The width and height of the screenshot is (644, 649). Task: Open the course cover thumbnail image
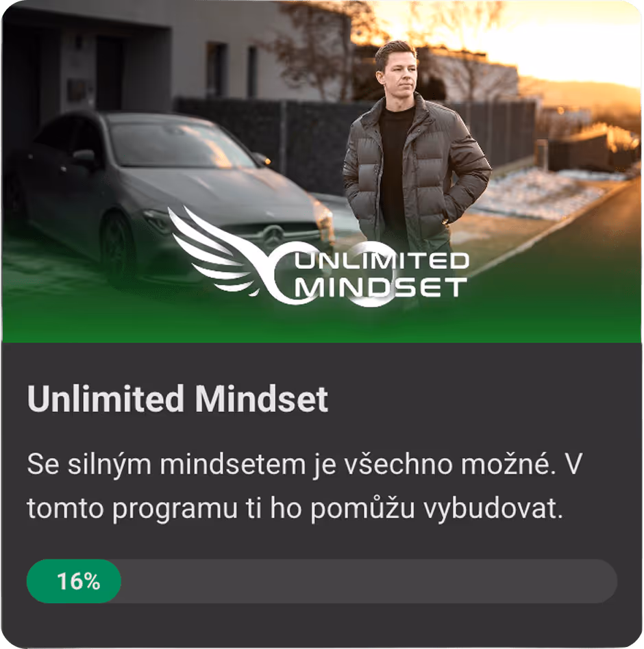click(x=322, y=171)
